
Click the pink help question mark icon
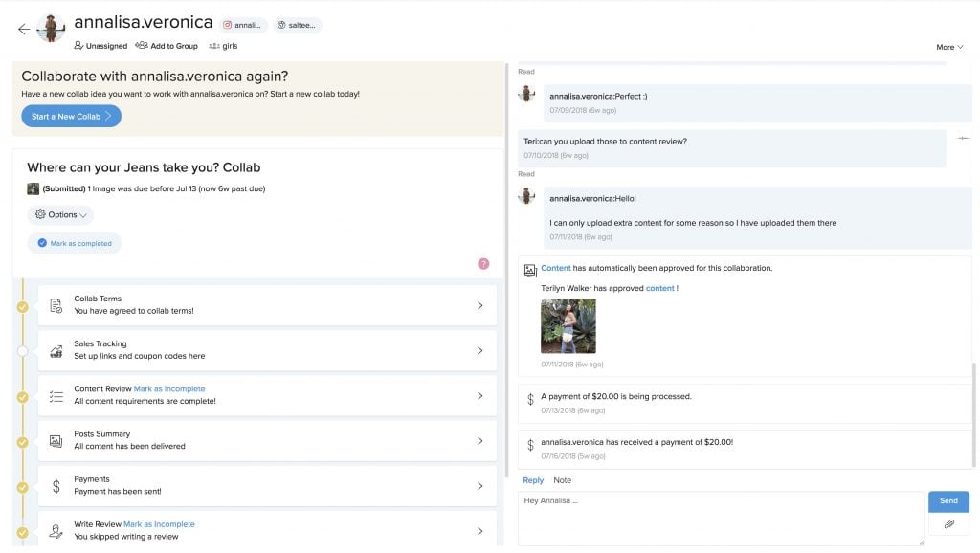[x=483, y=264]
